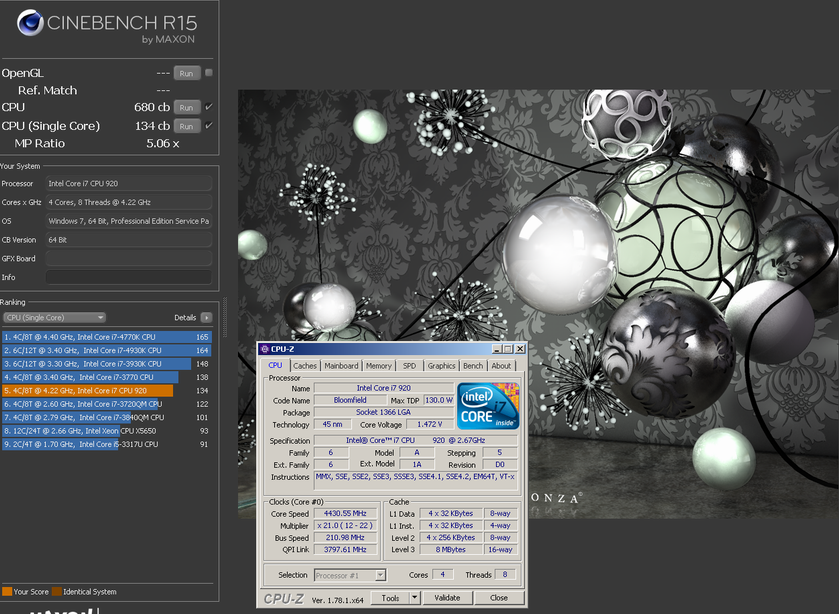Screen dimensions: 839x614
Task: Toggle the CPU test checkbox
Action: pos(209,107)
